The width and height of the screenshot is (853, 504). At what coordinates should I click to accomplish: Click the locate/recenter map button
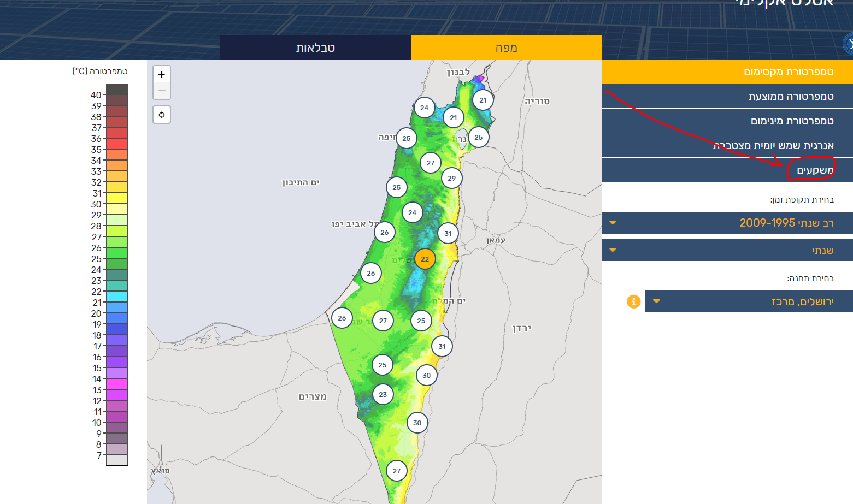162,115
